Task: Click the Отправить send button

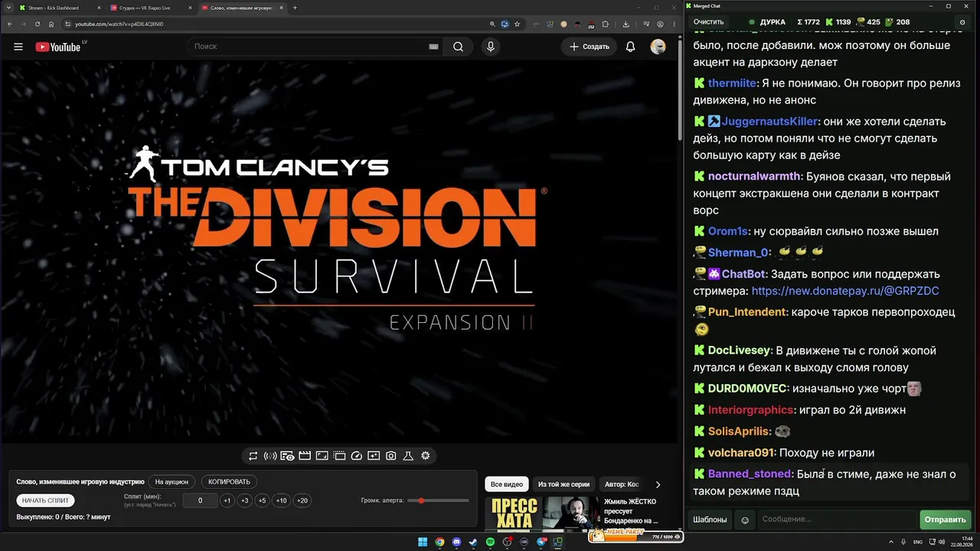Action: tap(945, 520)
